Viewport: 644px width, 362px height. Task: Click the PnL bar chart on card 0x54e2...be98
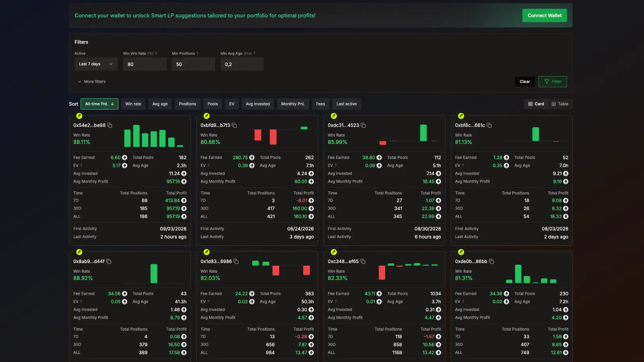pos(154,136)
